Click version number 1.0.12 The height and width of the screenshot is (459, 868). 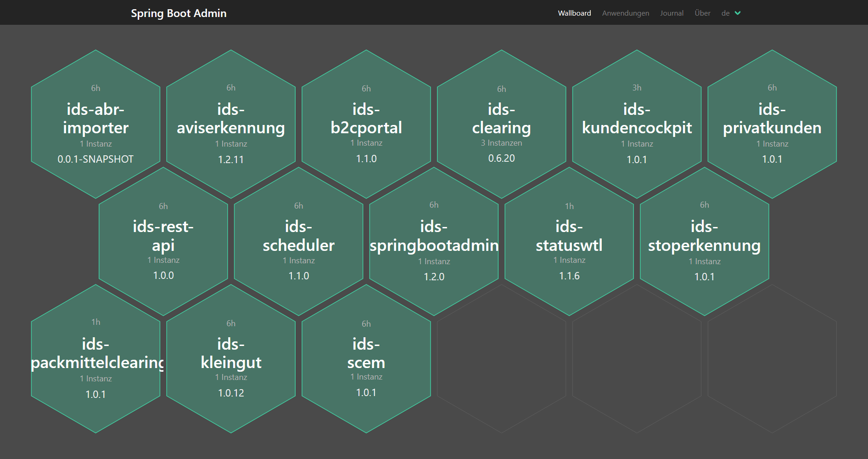coord(231,393)
